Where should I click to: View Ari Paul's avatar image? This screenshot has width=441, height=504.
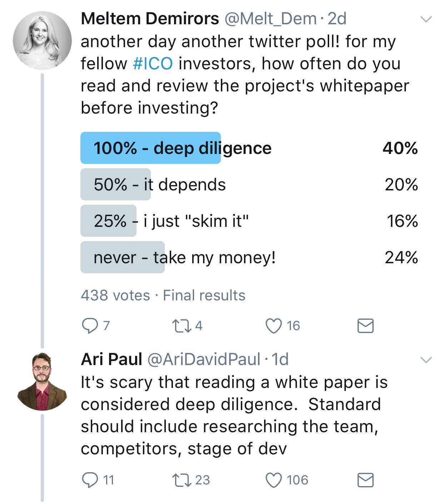42,381
